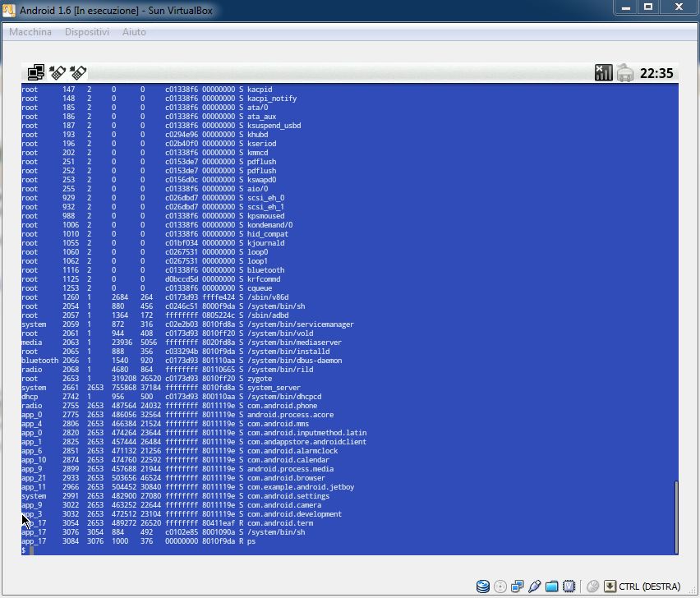Click the com.android.phone process name
Screen dimensions: 700x598
pyautogui.click(x=282, y=406)
